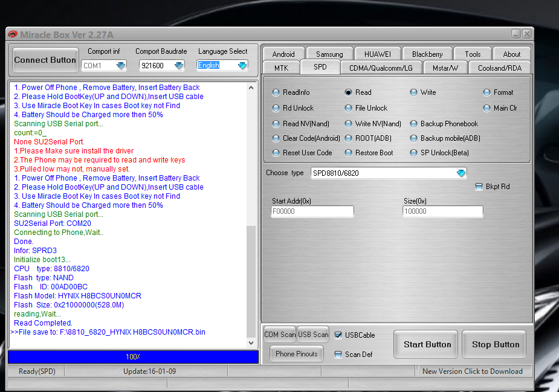Click the Miracle Box red logo icon

point(13,34)
